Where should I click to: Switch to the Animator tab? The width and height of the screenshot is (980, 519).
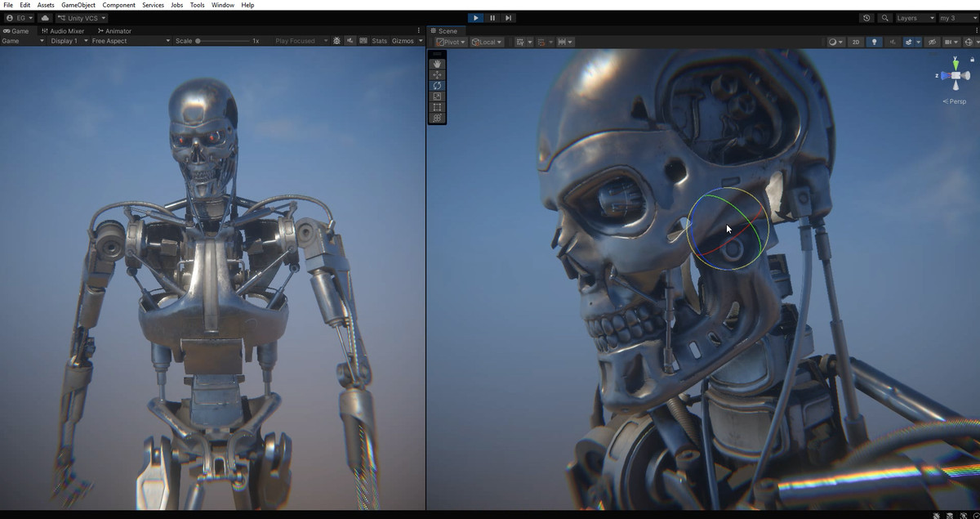point(114,31)
